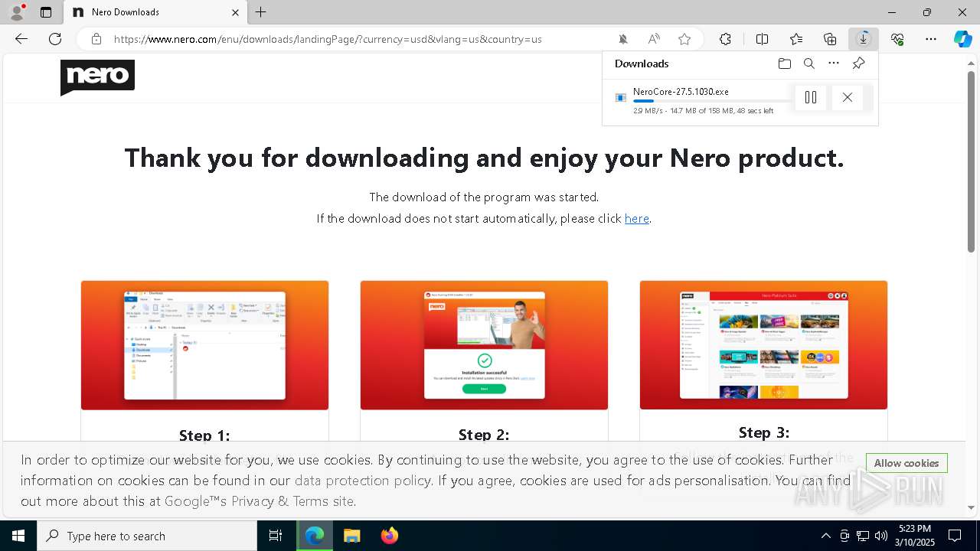Image resolution: width=980 pixels, height=551 pixels.
Task: Click the Nero logo
Action: tap(97, 77)
